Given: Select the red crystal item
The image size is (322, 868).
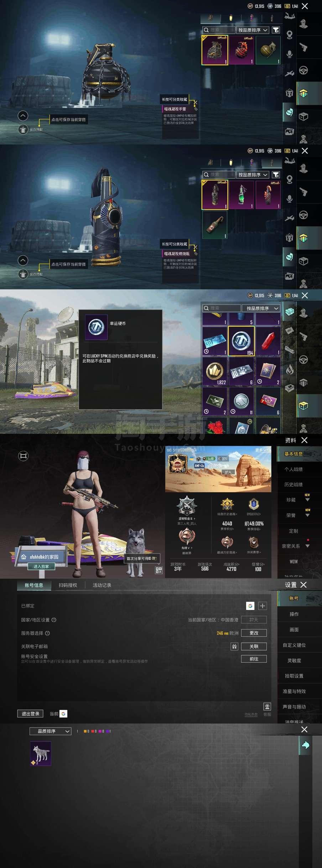Looking at the screenshot, I should [x=268, y=341].
